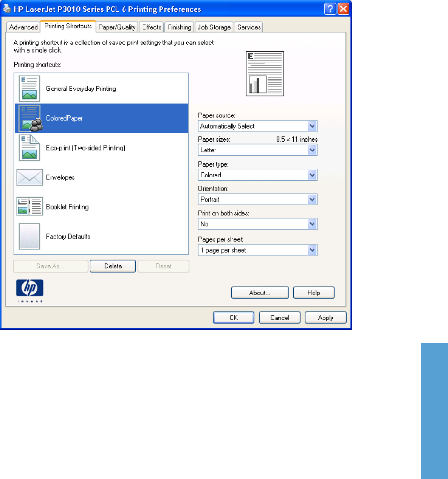Open the Orientation dropdown showing Portrait
This screenshot has width=448, height=479.
pyautogui.click(x=258, y=199)
